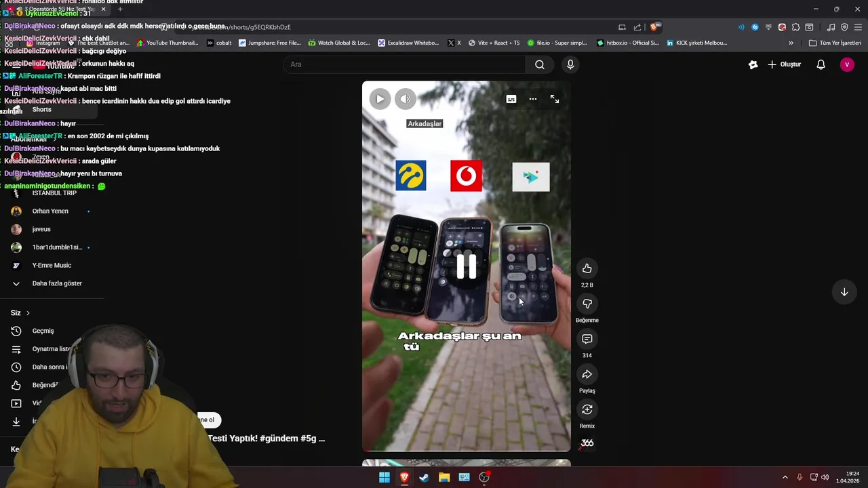The width and height of the screenshot is (868, 488).
Task: Close the 5G Hız Testi tab
Action: click(103, 9)
